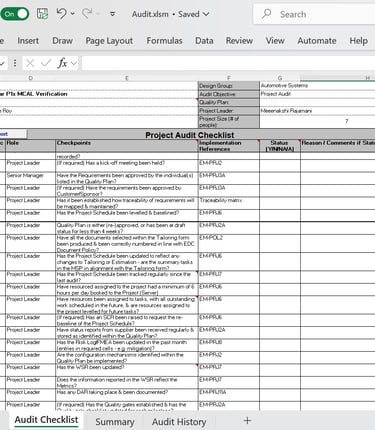Open Customize Quick Access Toolbar dropdown
375x430 pixels.
click(113, 14)
